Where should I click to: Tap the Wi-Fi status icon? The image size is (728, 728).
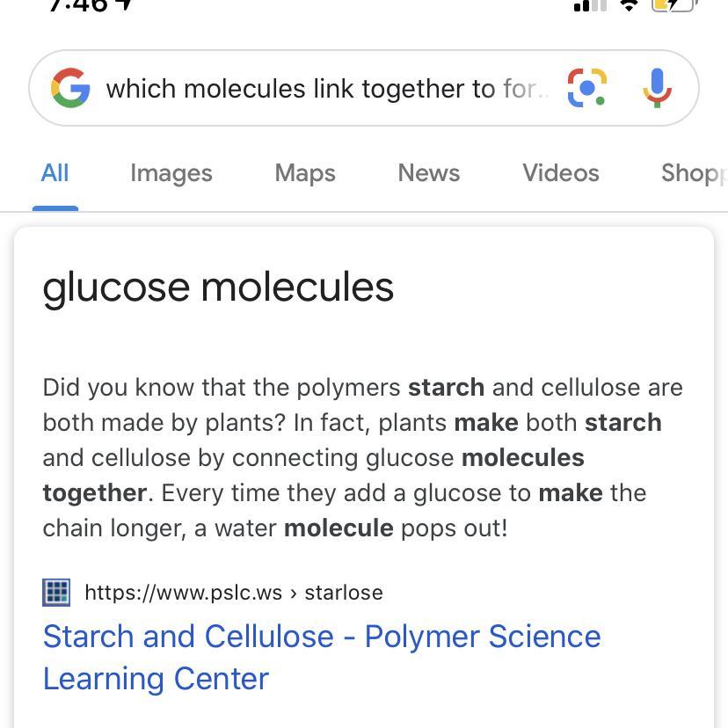tap(629, 4)
